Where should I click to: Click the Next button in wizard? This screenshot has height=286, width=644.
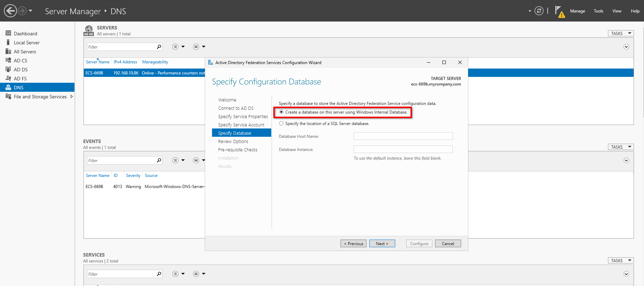coord(382,243)
